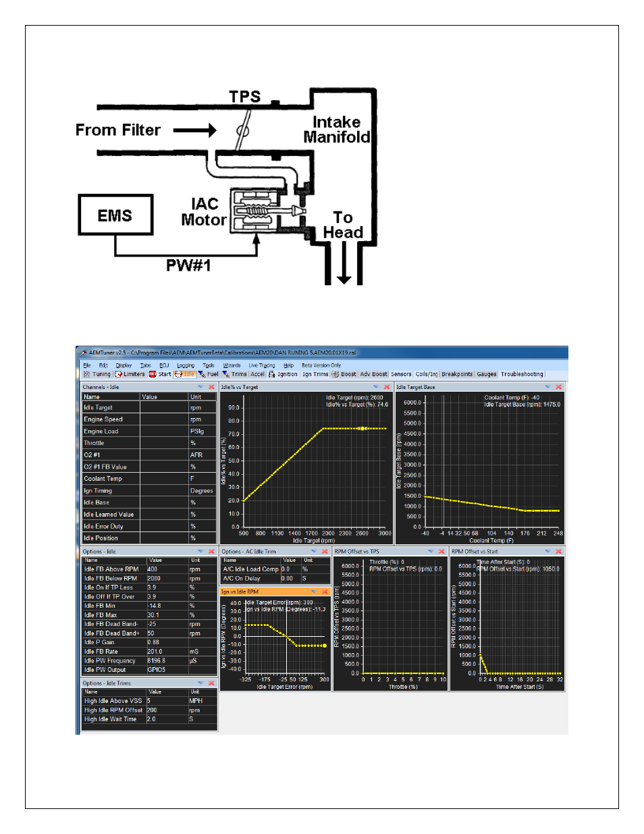
Task: Edit the Idle FB Above RPM value 400
Action: tap(167, 569)
